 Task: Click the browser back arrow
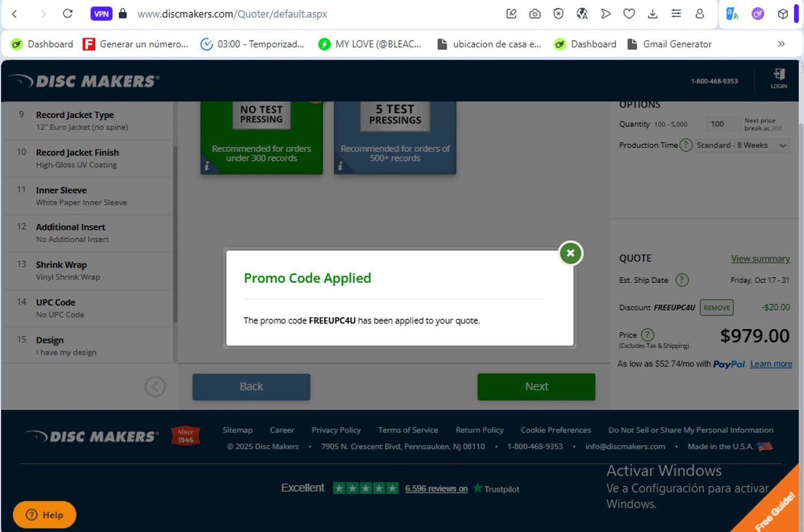pyautogui.click(x=15, y=14)
